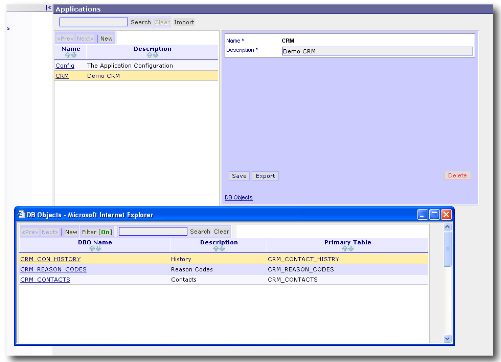Maximize the DB Objects window

click(434, 214)
